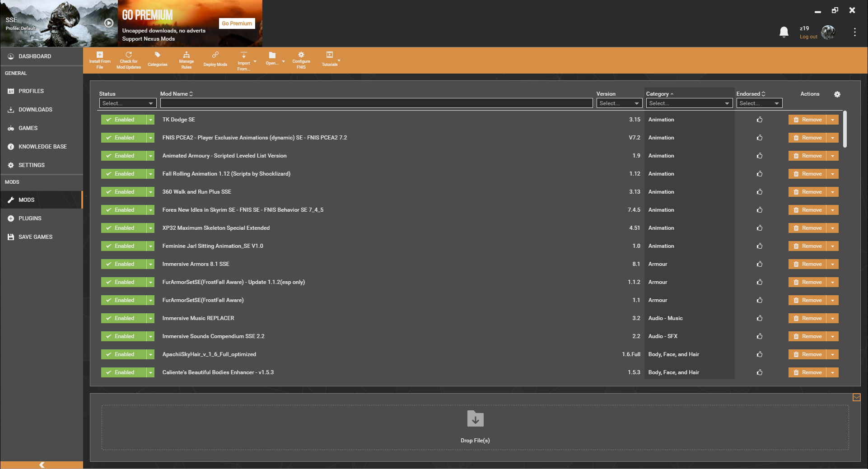
Task: Expand status dropdown for FurArmorSetSE 1.1
Action: click(x=151, y=300)
